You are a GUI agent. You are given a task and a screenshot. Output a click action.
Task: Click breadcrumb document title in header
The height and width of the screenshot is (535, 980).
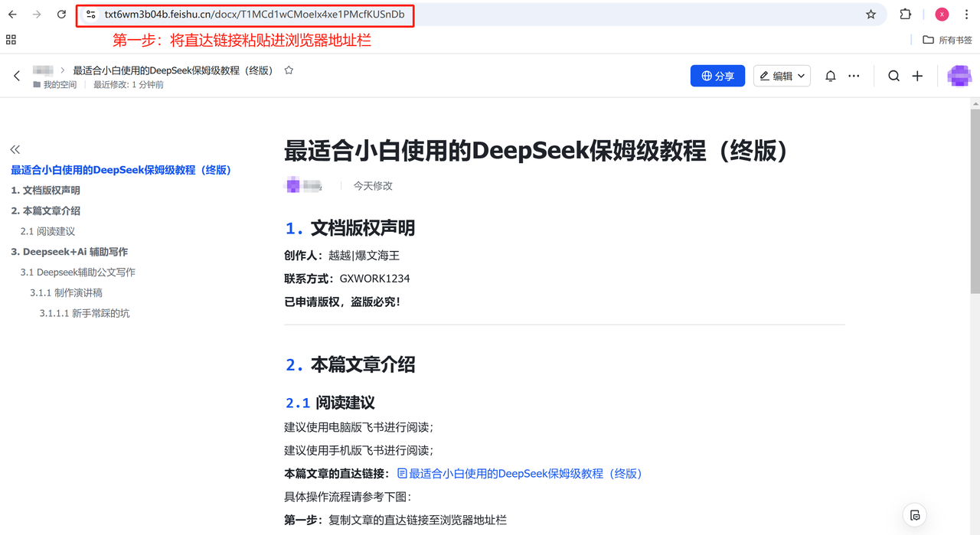(173, 70)
